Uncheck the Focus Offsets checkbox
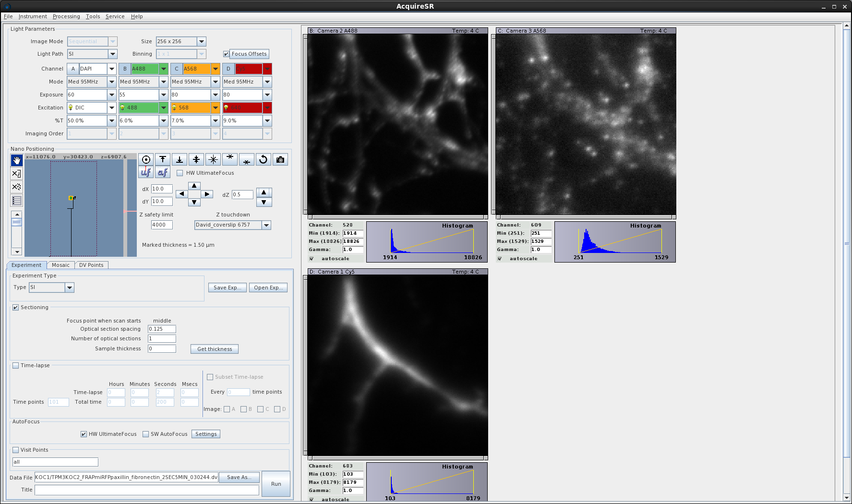 (x=227, y=54)
